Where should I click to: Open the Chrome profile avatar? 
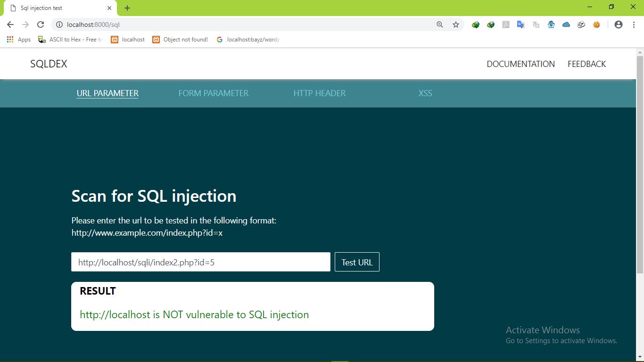coord(619,25)
